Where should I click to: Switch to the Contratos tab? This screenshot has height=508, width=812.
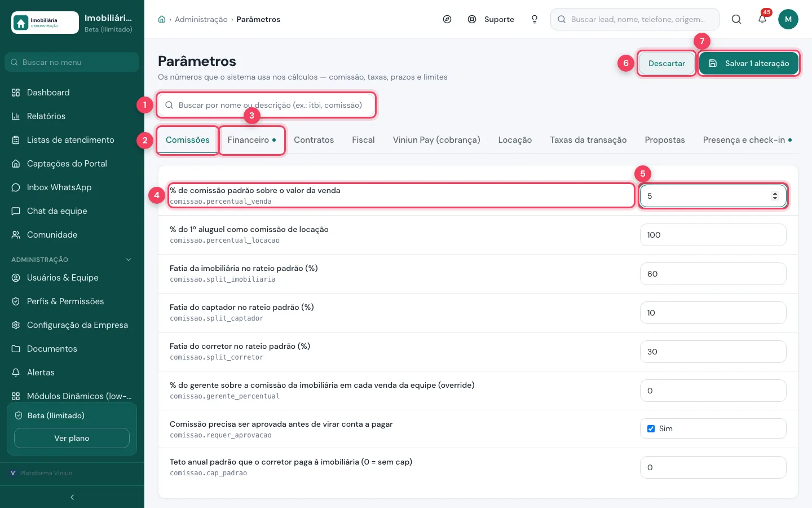[x=314, y=140]
